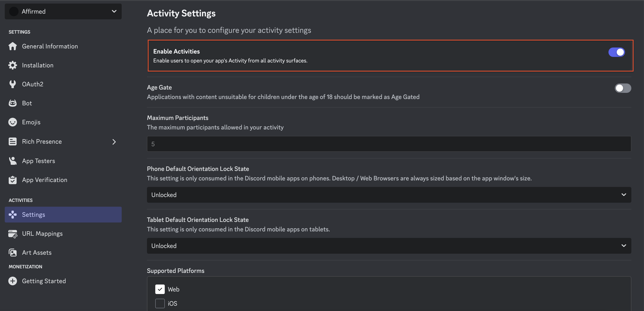Open the URL Mappings icon
Viewport: 644px width, 311px height.
pos(12,234)
